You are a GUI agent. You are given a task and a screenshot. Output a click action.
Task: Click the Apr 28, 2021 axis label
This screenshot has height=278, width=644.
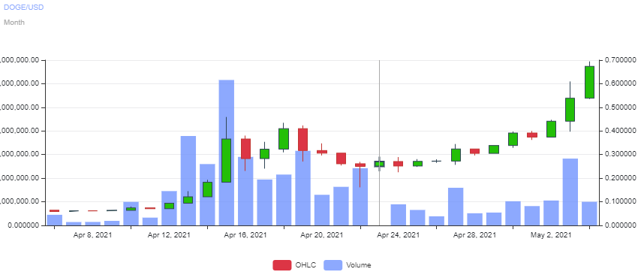474,235
